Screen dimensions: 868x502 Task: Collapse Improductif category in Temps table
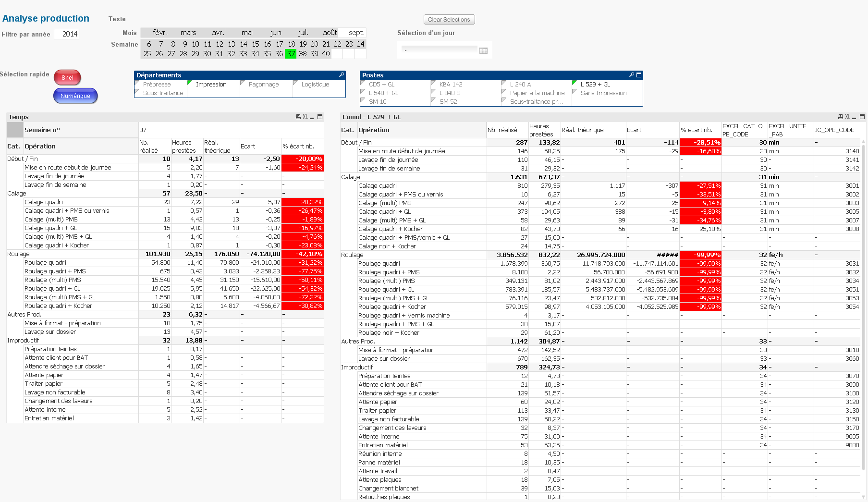23,341
